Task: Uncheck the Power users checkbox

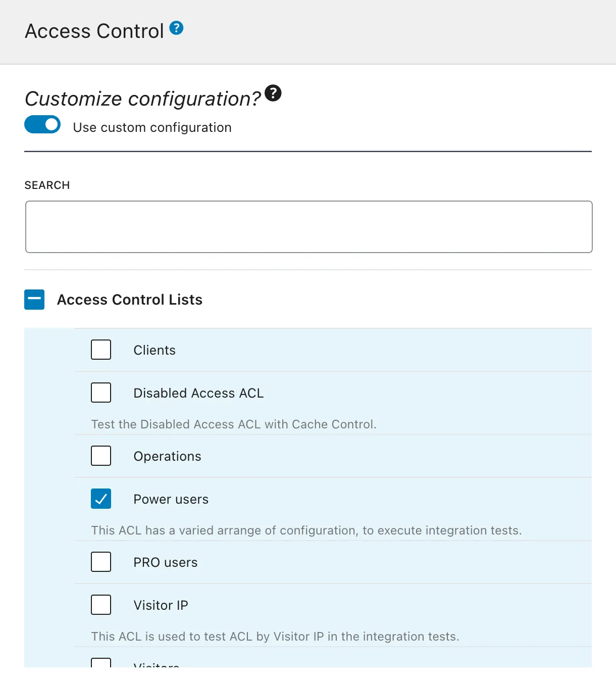Action: 101,499
